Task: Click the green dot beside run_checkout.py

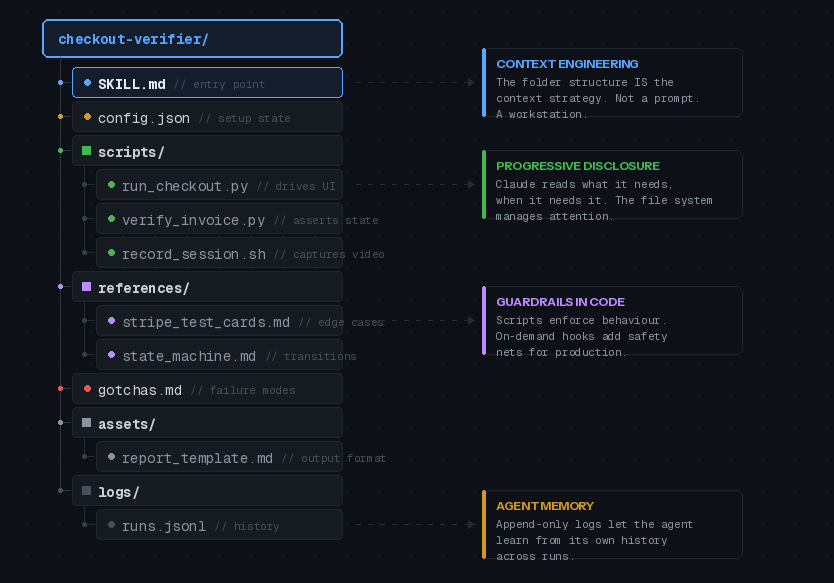Action: coord(111,185)
